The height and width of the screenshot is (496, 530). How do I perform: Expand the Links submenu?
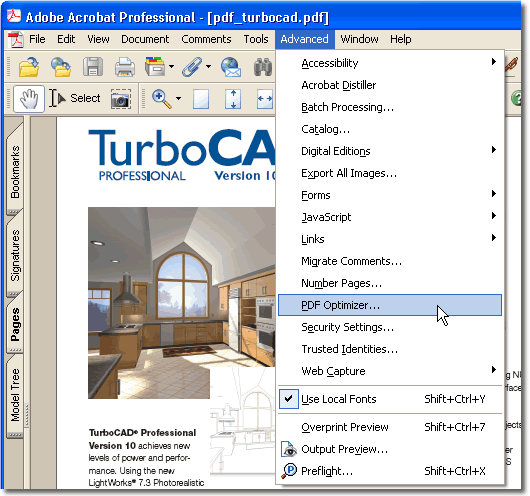(x=390, y=239)
